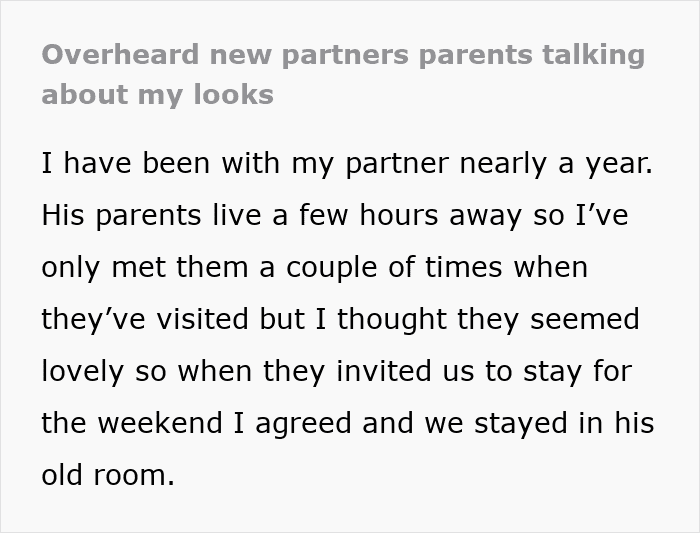Image resolution: width=700 pixels, height=533 pixels.
Task: Click the text 'they've visited but'
Action: 173,319
